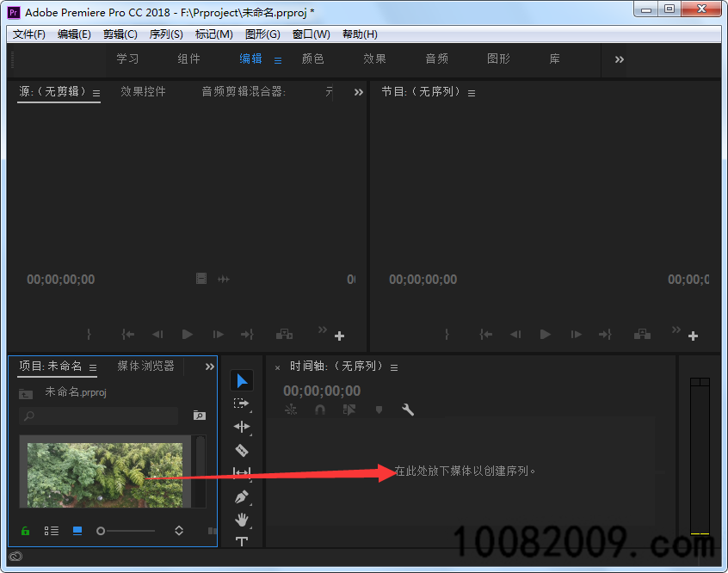Toggle Linked Selection in the timeline
The height and width of the screenshot is (573, 728).
pos(349,410)
